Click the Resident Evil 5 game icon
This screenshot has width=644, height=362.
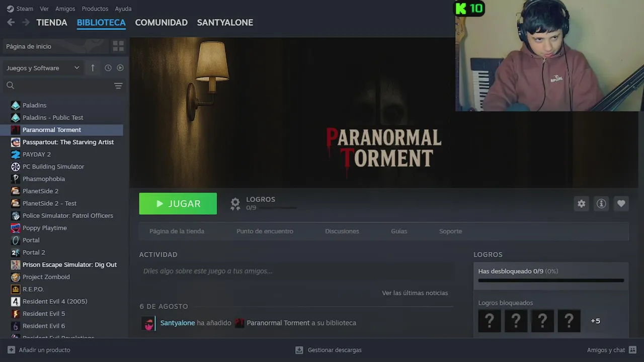click(x=16, y=314)
